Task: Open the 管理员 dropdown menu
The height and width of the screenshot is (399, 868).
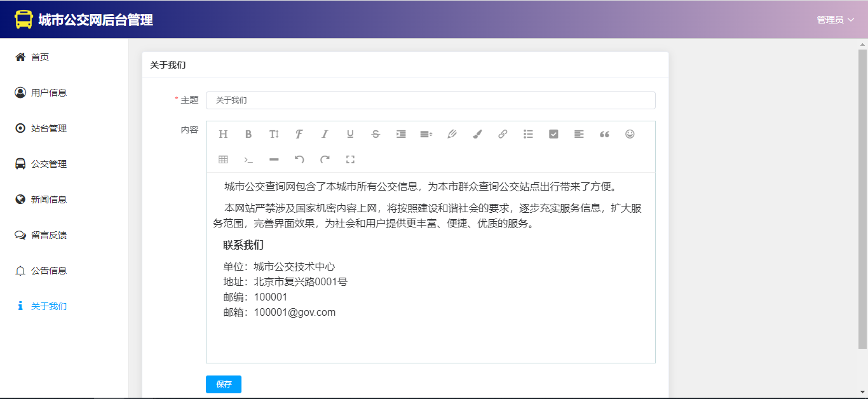Action: click(836, 20)
